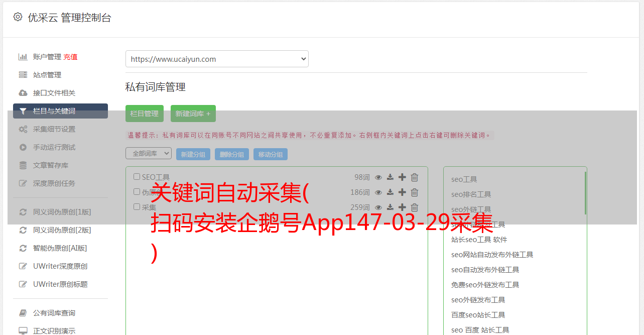This screenshot has width=644, height=335.
Task: Check the SEO工具 checkbox
Action: (137, 177)
